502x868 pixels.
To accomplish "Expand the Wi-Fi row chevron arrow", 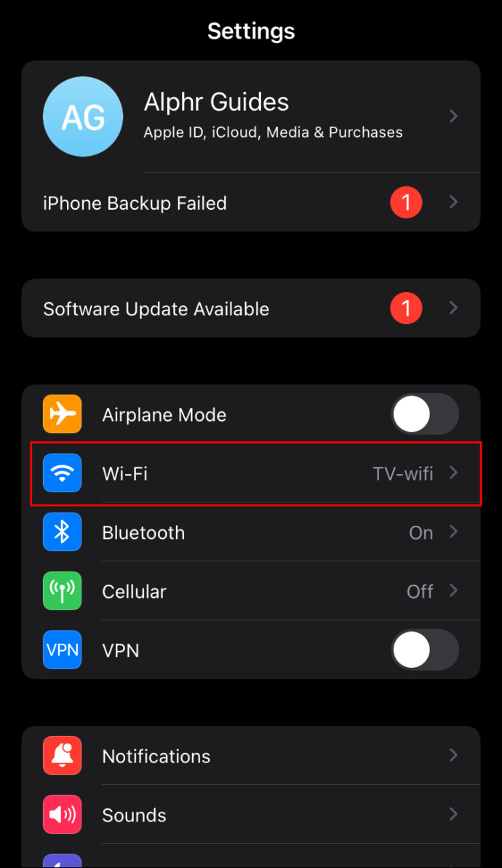I will point(454,472).
